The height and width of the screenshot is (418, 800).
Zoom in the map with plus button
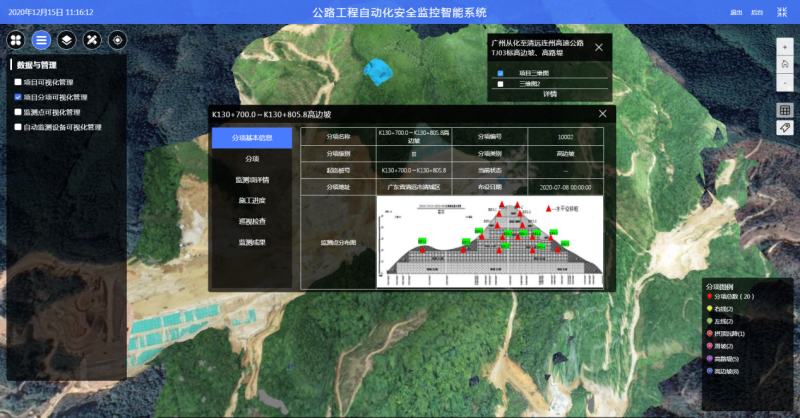[x=785, y=46]
